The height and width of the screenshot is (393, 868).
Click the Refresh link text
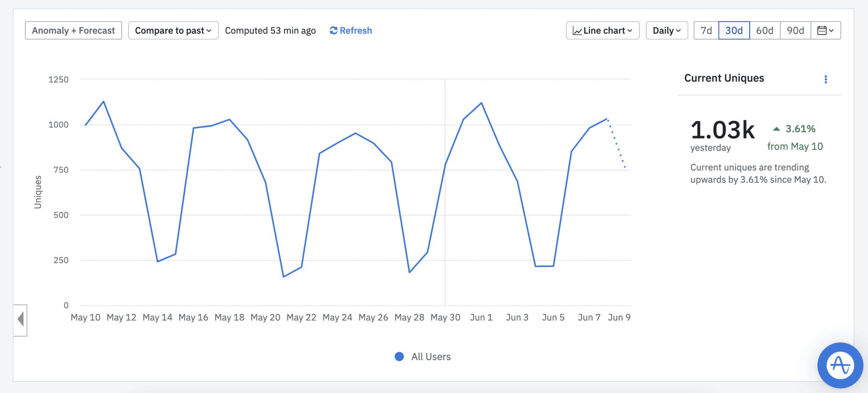click(356, 30)
